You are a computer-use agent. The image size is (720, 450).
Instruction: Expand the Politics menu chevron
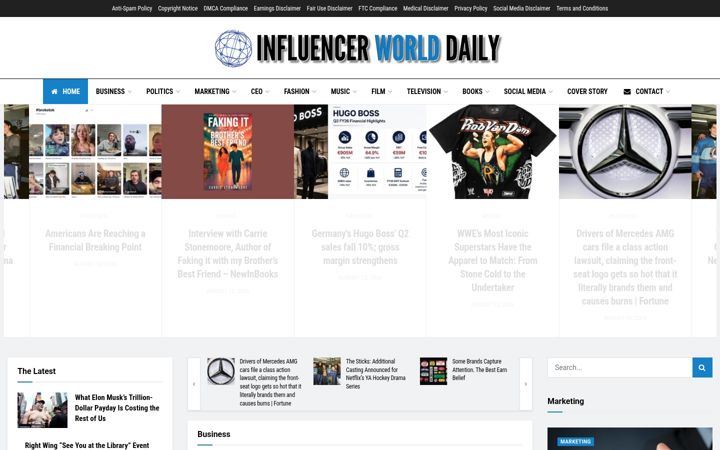(178, 92)
